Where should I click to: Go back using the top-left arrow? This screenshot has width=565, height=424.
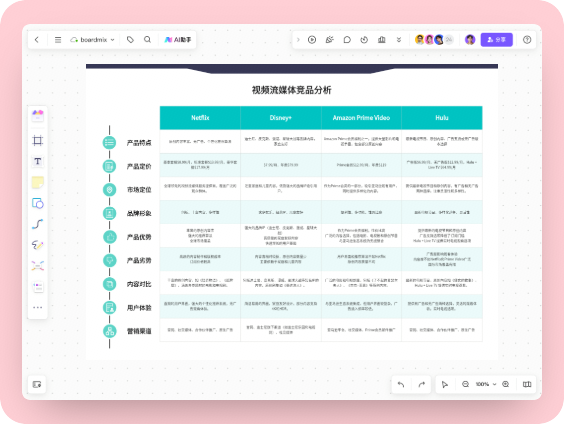click(37, 40)
